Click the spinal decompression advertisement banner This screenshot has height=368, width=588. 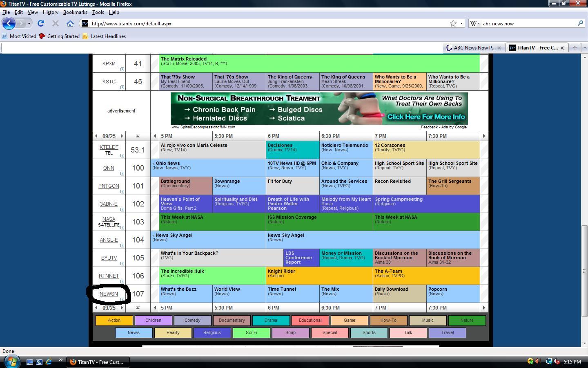coord(319,108)
